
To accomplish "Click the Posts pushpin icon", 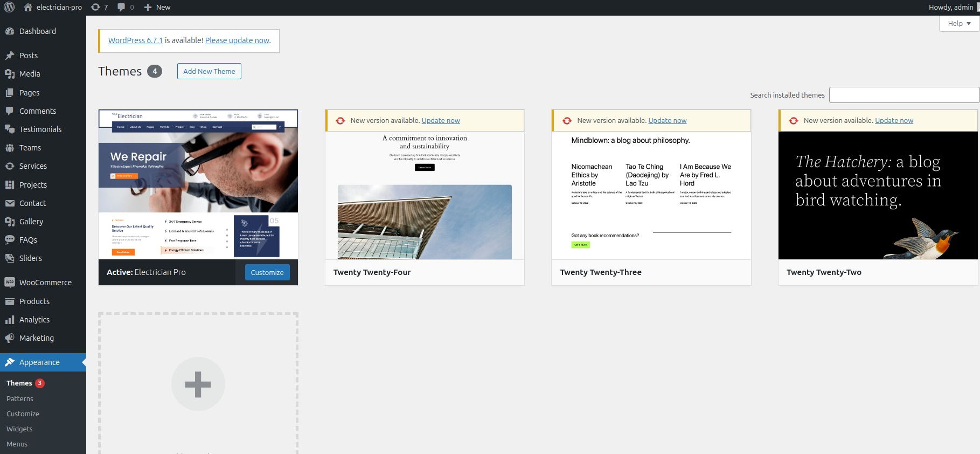I will [10, 56].
